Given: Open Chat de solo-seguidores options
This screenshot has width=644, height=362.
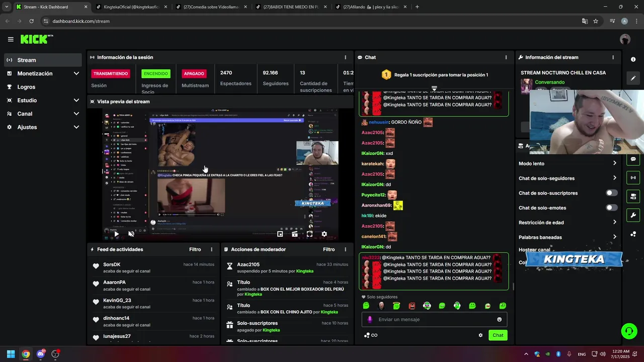Looking at the screenshot, I should (568, 178).
